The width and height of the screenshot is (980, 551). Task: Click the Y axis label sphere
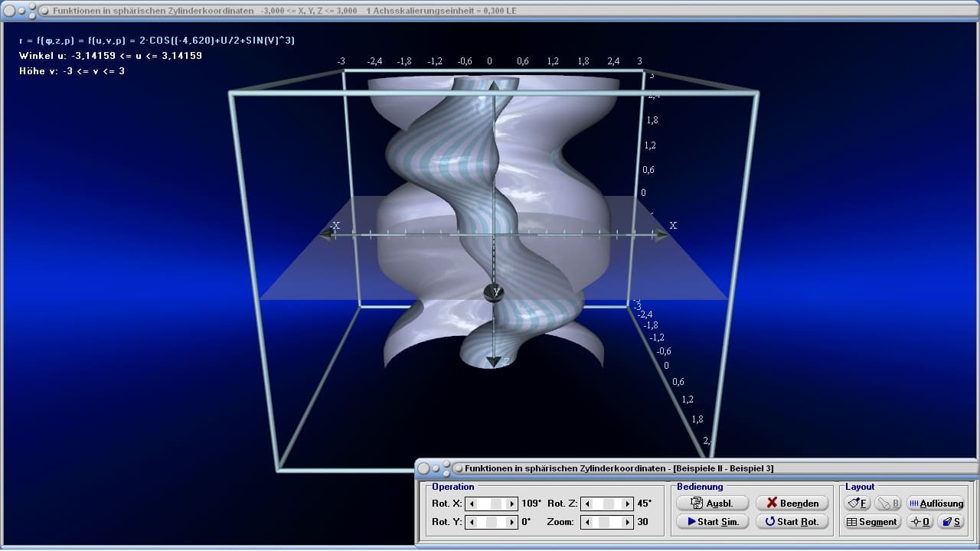(x=495, y=292)
